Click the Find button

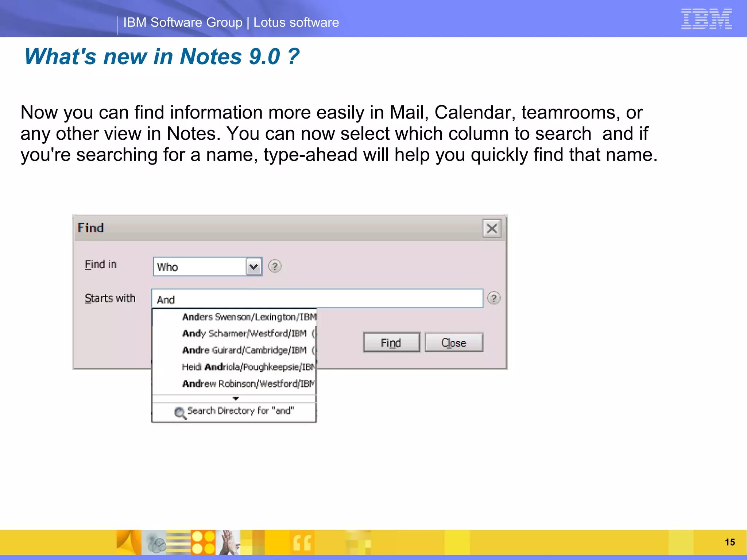(391, 343)
